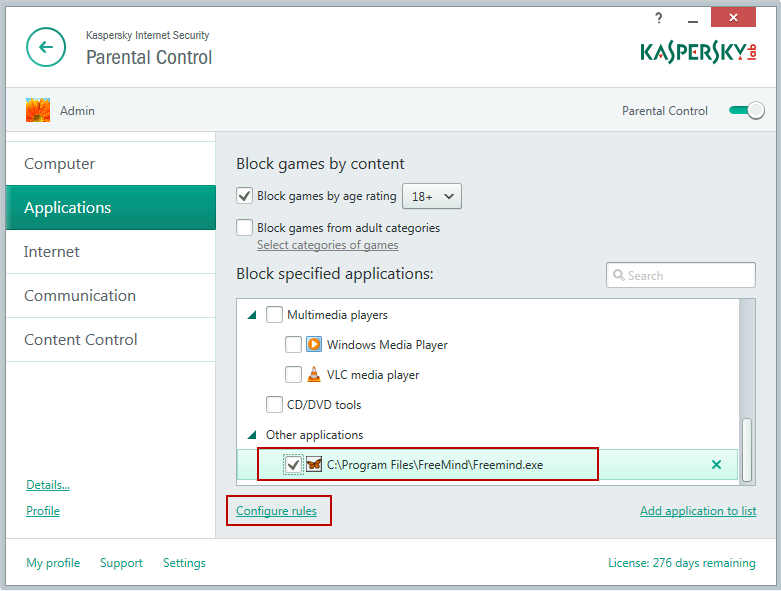Close the window with red X
The width and height of the screenshot is (781, 591).
733,18
